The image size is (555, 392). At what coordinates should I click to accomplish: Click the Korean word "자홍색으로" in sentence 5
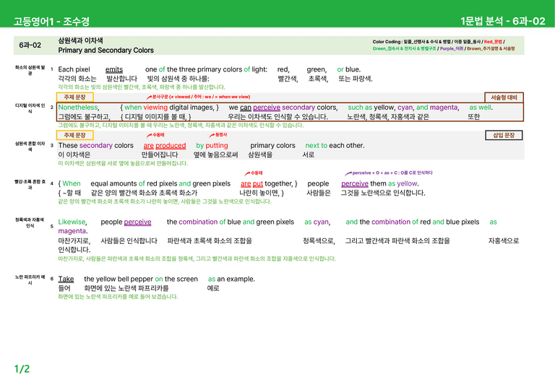coord(504,240)
